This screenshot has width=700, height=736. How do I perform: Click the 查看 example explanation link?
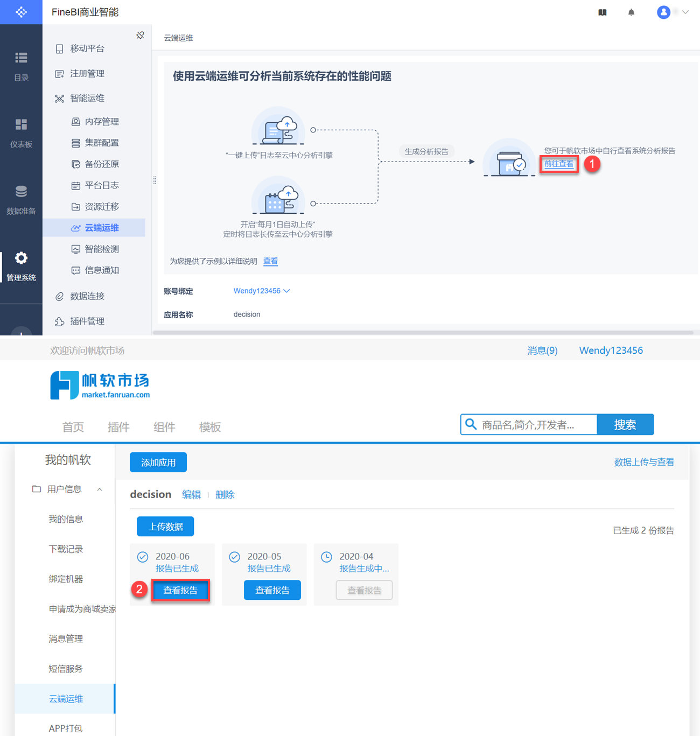click(270, 261)
